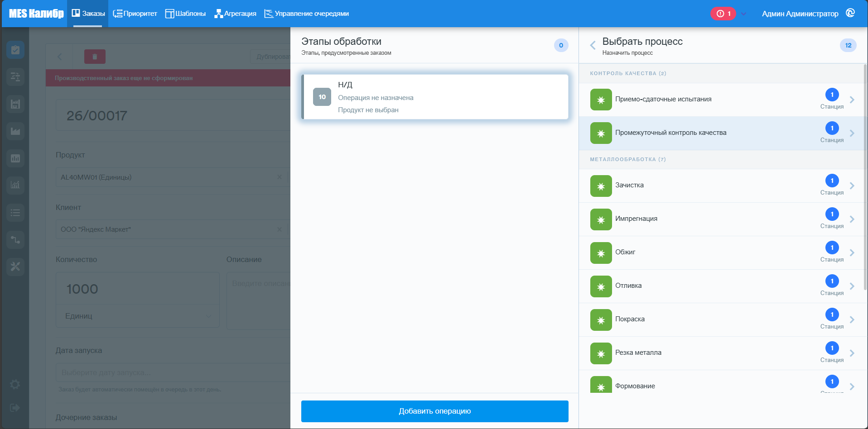Click the green Импрегнация icon
The width and height of the screenshot is (868, 429).
[x=601, y=219]
